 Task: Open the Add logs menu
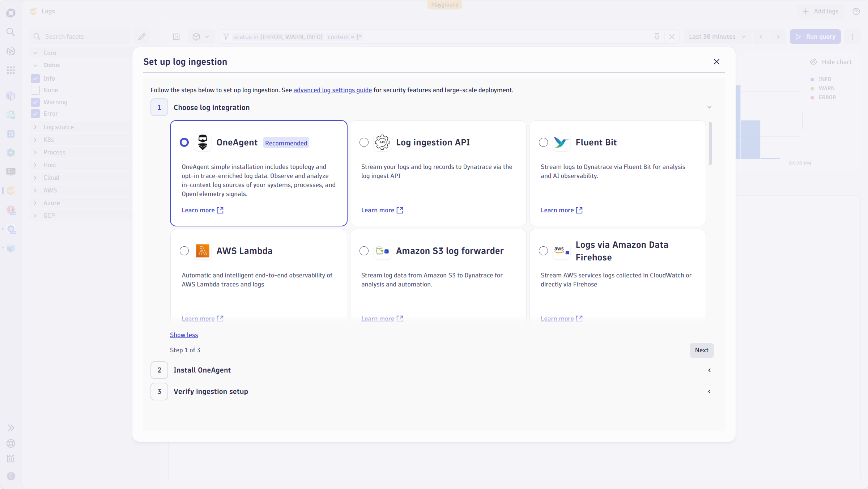point(820,11)
